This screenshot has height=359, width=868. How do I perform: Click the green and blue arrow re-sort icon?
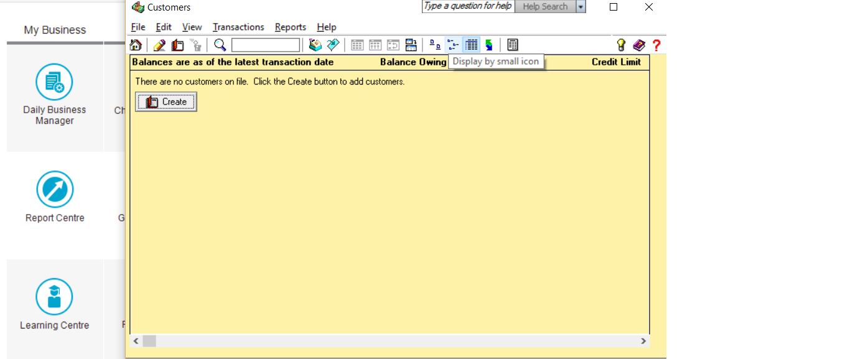pos(489,45)
